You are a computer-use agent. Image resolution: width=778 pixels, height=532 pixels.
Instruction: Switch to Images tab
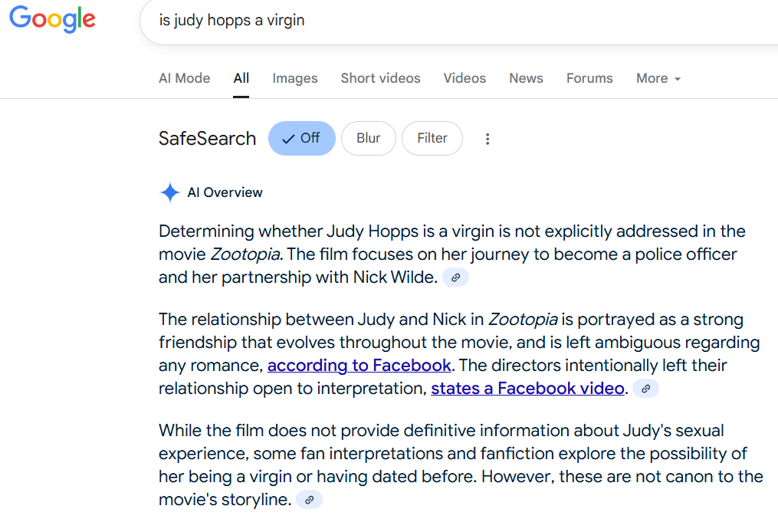coord(295,78)
